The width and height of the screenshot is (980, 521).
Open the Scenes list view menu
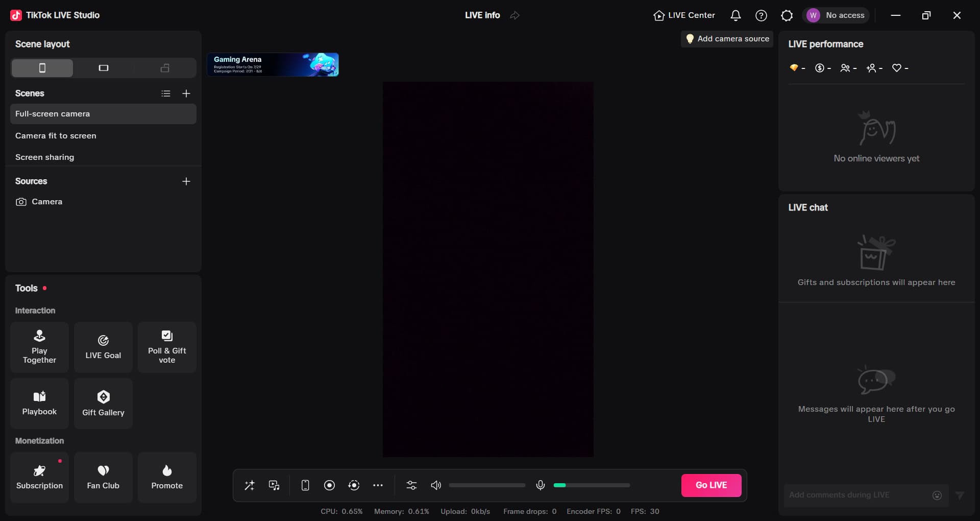165,93
